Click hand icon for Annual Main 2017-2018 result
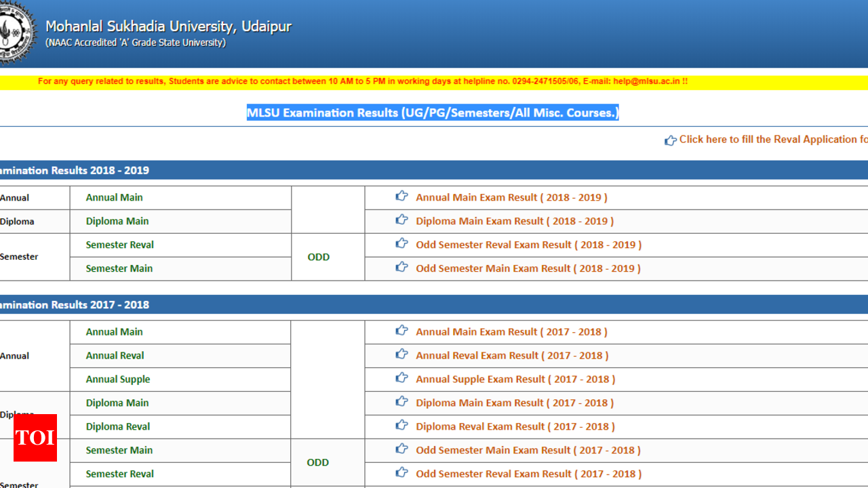Image resolution: width=868 pixels, height=488 pixels. click(402, 331)
